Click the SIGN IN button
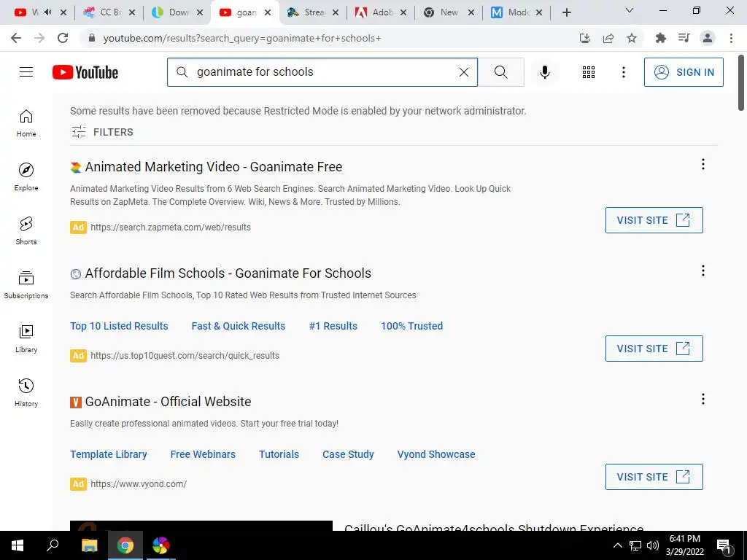 click(x=684, y=72)
